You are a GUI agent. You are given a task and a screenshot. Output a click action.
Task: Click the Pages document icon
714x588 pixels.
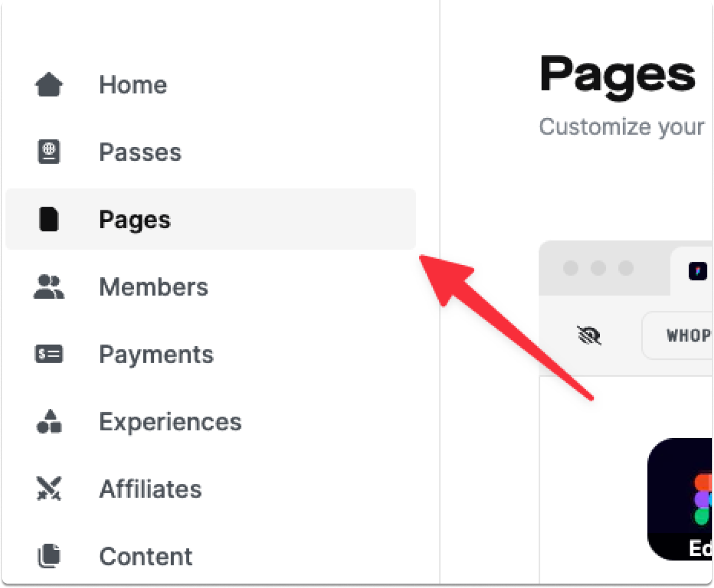tap(49, 219)
